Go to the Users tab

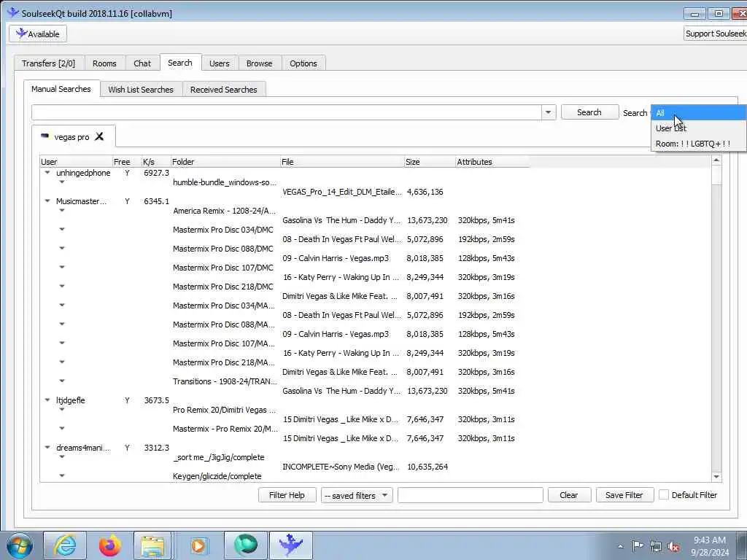(x=219, y=63)
